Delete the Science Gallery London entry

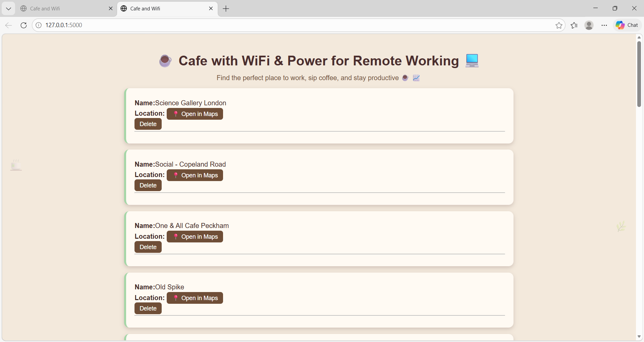click(148, 124)
